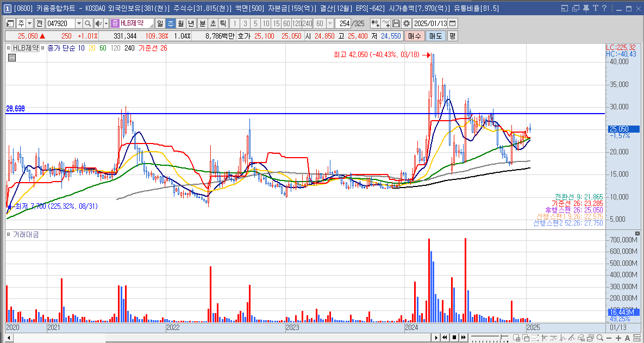Click the add indicator line icon
644x343 pixels.
(386, 23)
